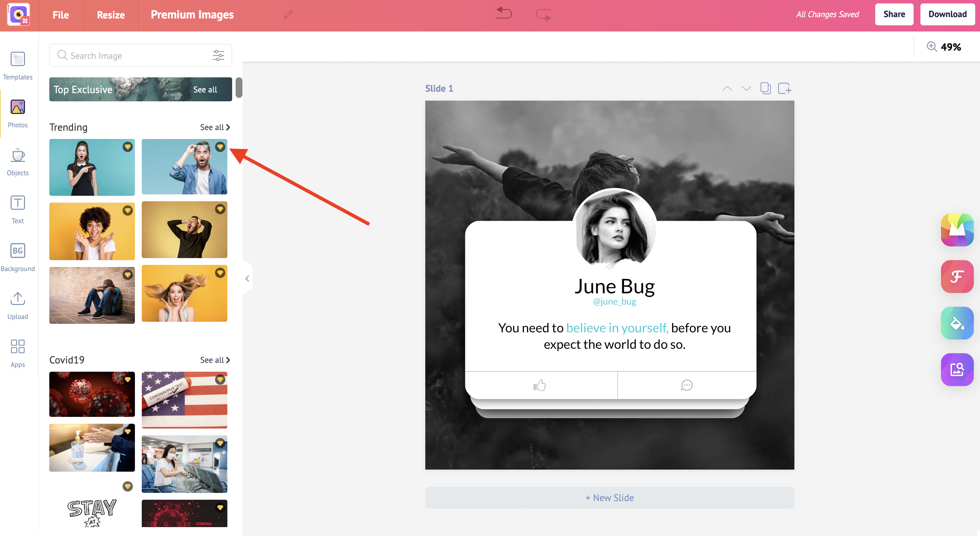Toggle favorite on coronavirus image
Viewport: 980px width, 536px height.
point(127,380)
